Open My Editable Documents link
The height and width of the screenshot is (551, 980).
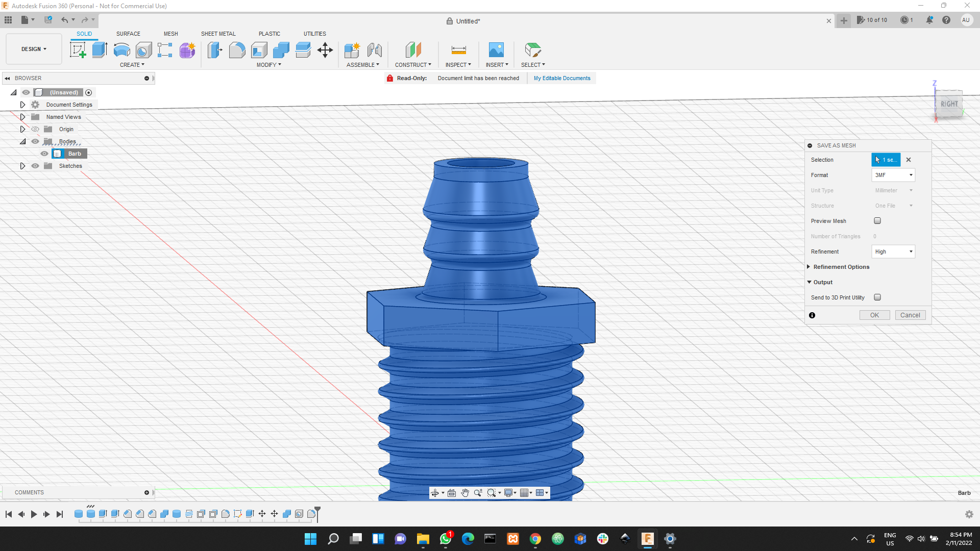(x=561, y=78)
